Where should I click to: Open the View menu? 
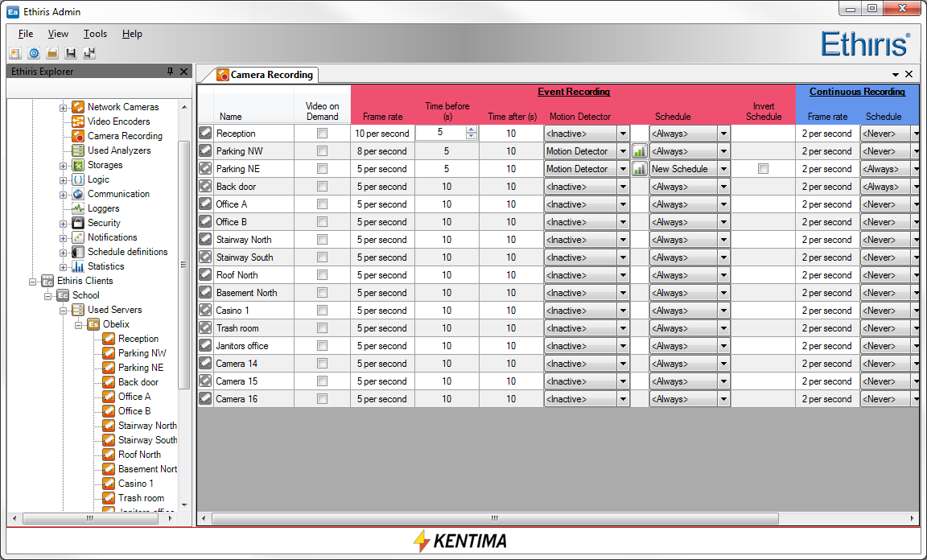coord(58,34)
